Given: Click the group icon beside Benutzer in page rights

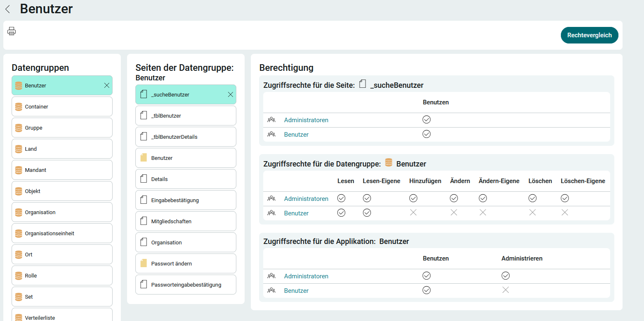Looking at the screenshot, I should tap(272, 134).
